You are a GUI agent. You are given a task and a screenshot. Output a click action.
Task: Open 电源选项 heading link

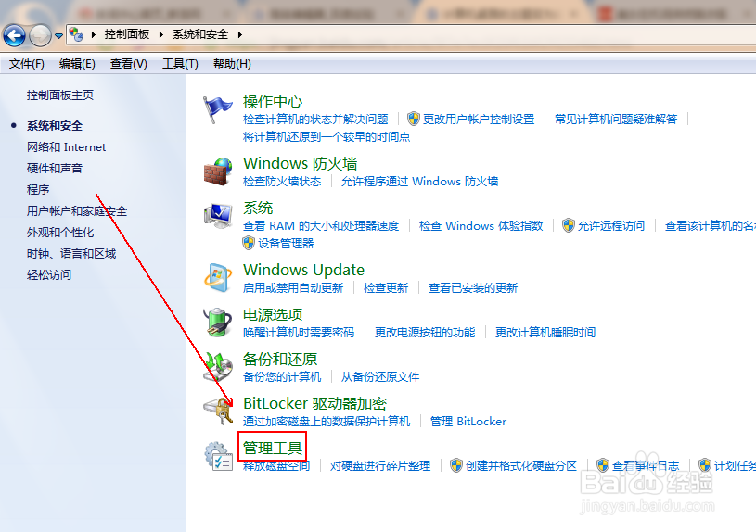coord(273,315)
